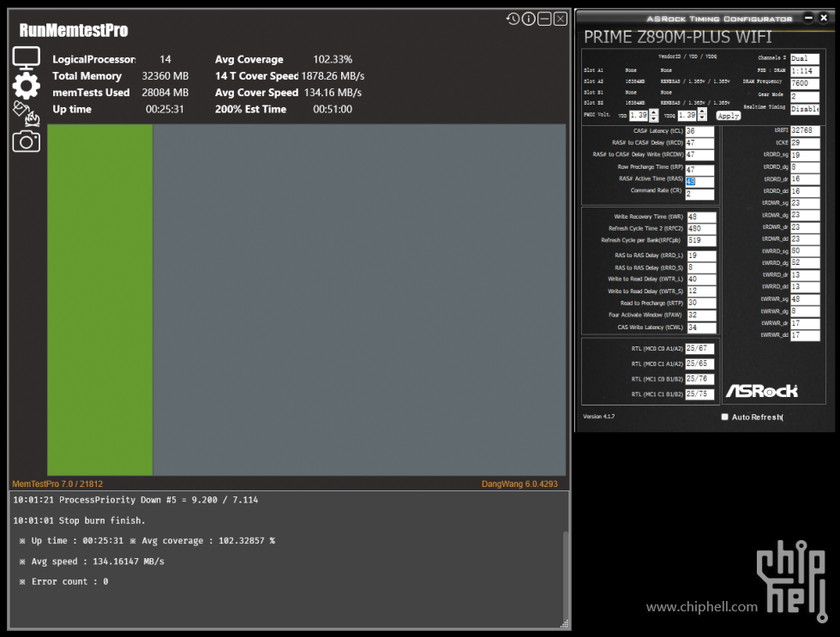
Task: Minimize the ASRock Timing Configurator window
Action: click(808, 18)
